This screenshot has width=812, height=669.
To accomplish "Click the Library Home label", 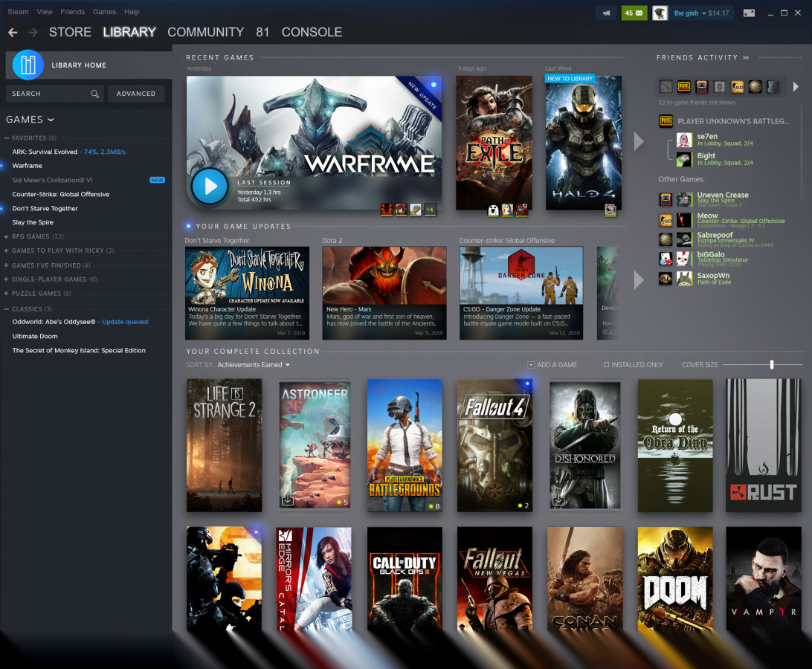I will coord(79,65).
